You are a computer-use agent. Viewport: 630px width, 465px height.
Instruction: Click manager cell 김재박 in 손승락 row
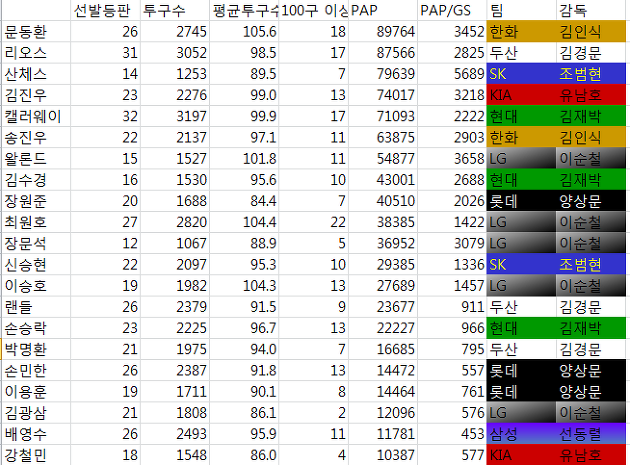coord(593,328)
